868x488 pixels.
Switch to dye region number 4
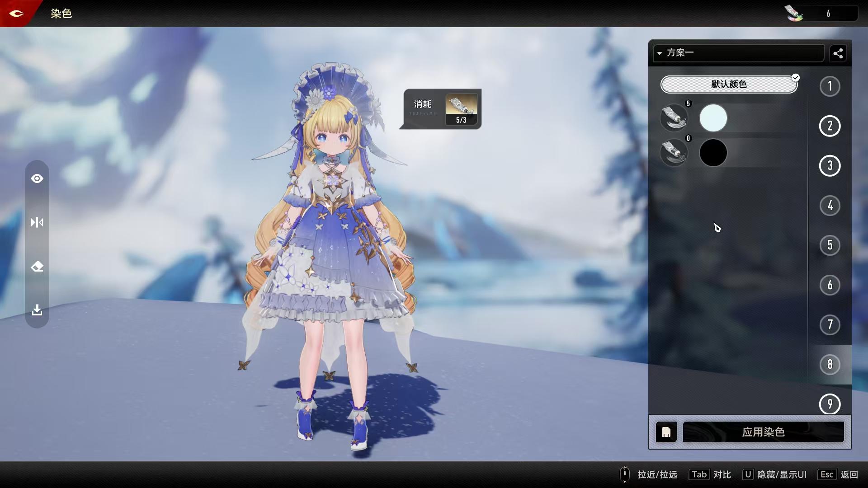[x=830, y=206]
